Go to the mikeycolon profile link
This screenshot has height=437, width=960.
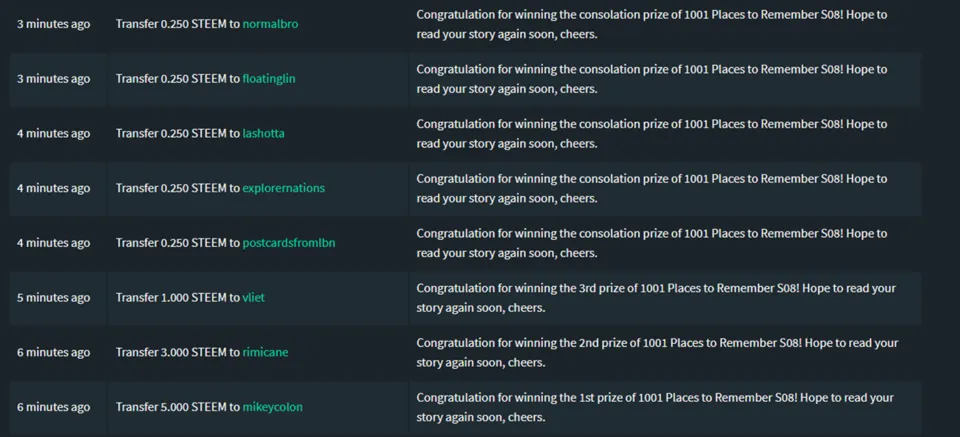point(272,407)
